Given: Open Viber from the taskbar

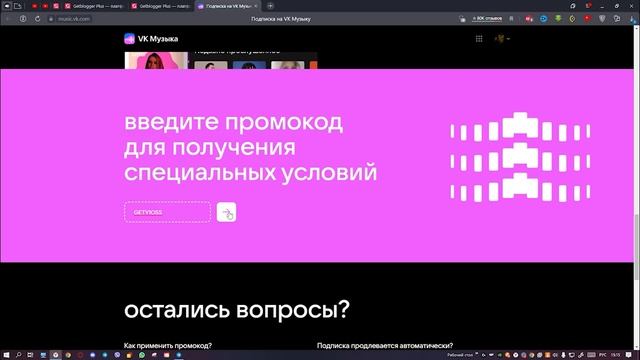Looking at the screenshot, I should pyautogui.click(x=117, y=355).
